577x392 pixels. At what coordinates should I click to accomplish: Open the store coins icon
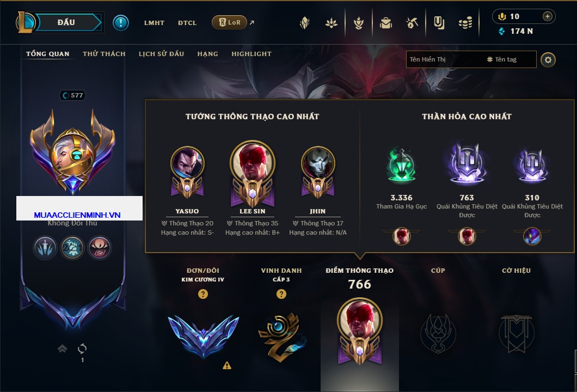pos(465,23)
